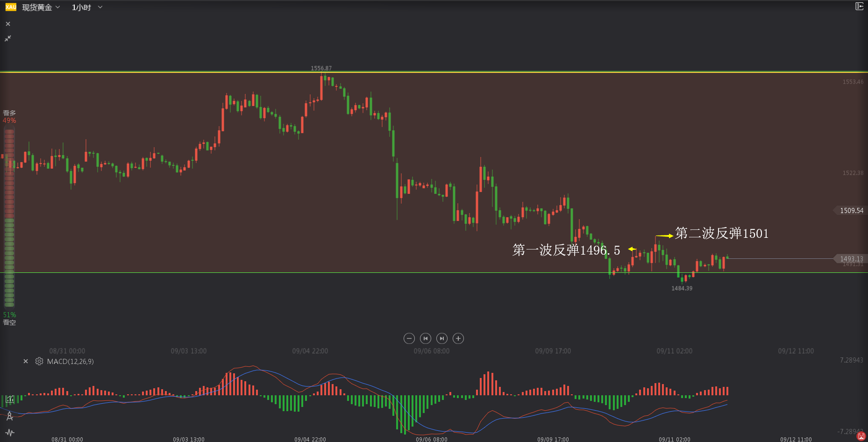This screenshot has height=442, width=868.
Task: Jump to latest bar button
Action: (x=442, y=338)
